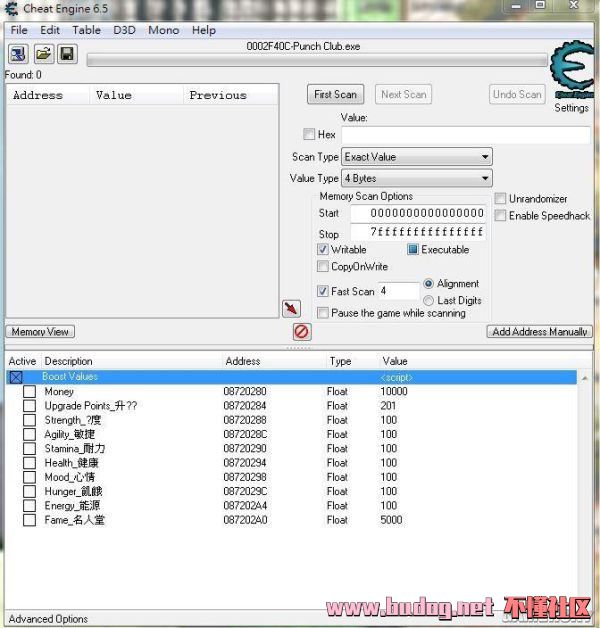Click Cheat Engine title bar icon
The image size is (600, 628).
(x=11, y=8)
